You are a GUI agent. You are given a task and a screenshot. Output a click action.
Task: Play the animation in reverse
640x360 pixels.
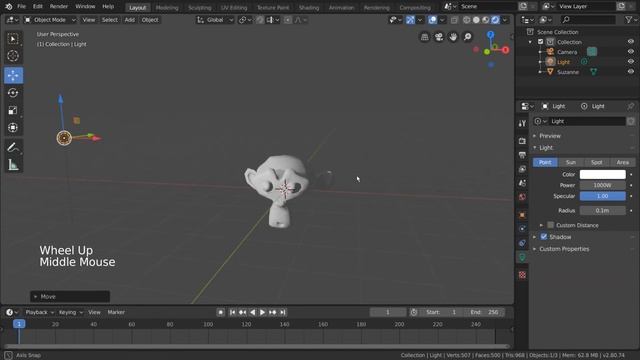tap(253, 312)
